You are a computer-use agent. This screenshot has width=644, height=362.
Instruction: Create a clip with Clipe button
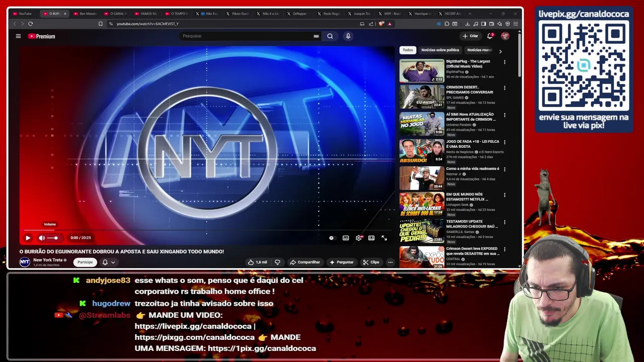coord(371,262)
